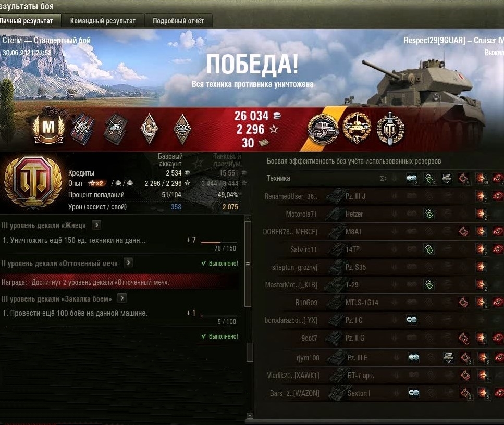The height and width of the screenshot is (425, 504).
Task: Click the assist icon in Hetzer row
Action: (429, 214)
